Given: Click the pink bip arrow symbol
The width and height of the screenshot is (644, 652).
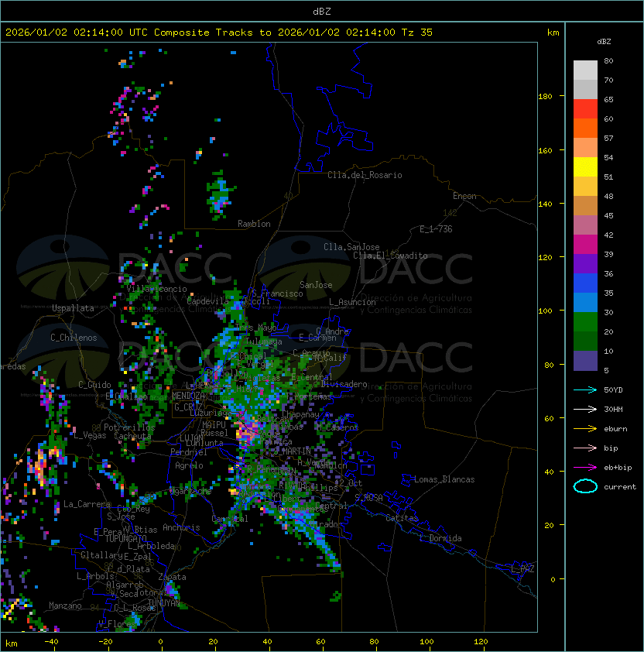Looking at the screenshot, I should point(585,448).
